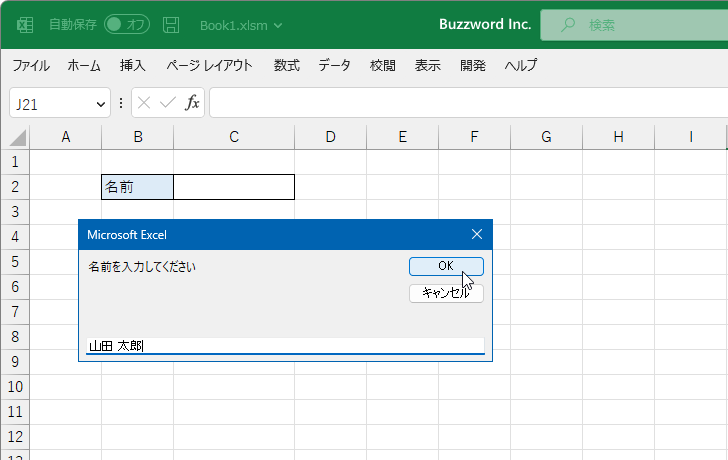Screen dimensions: 728x460
Task: Select row 10 header
Action: [15, 387]
